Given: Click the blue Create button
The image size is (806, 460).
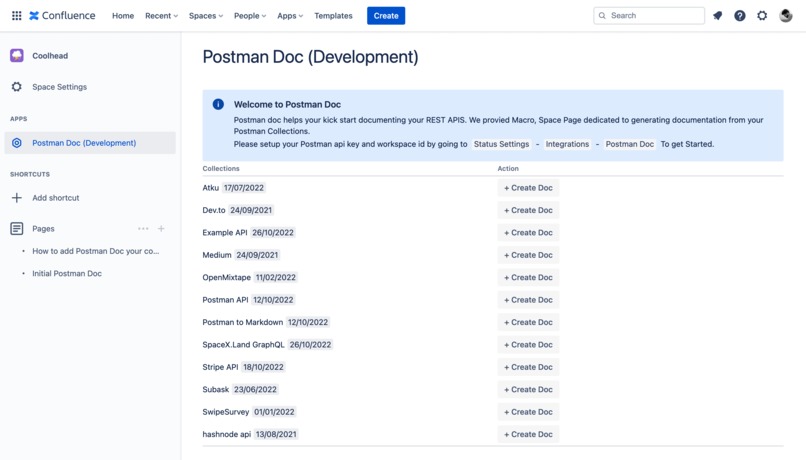Looking at the screenshot, I should pos(386,15).
